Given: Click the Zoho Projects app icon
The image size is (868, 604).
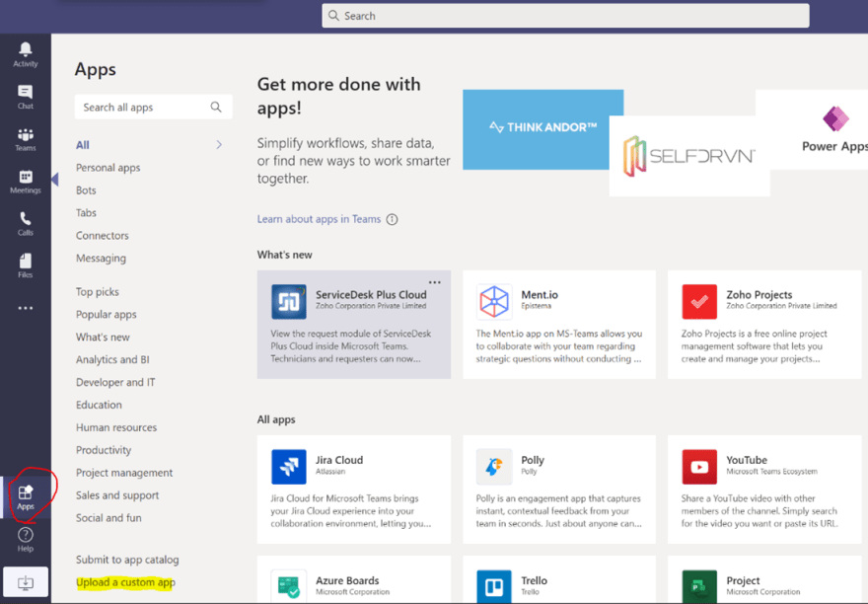Looking at the screenshot, I should pyautogui.click(x=699, y=301).
